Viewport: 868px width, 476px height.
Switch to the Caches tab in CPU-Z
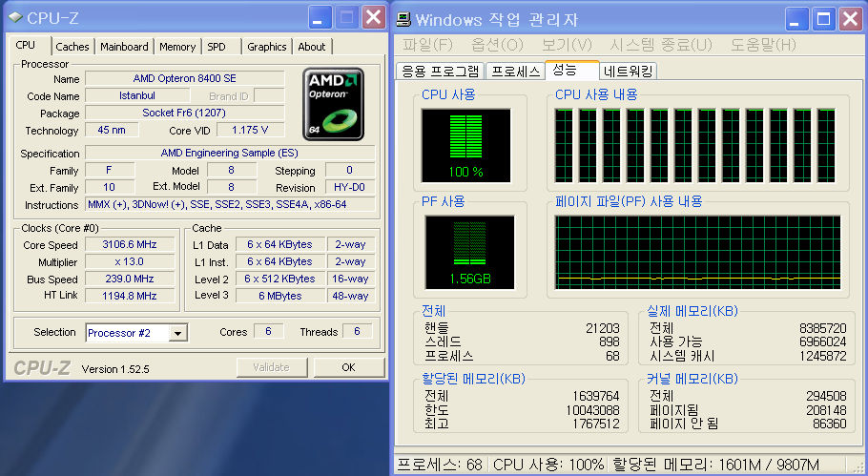pyautogui.click(x=72, y=47)
